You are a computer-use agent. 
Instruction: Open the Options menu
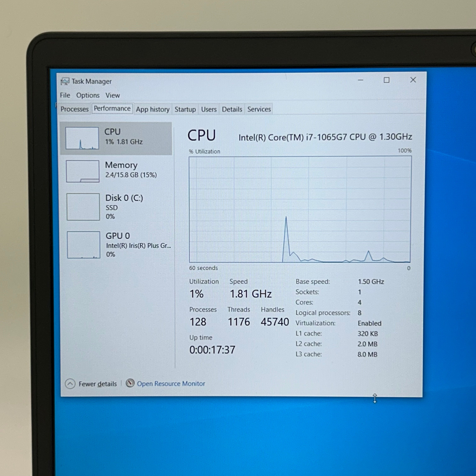[88, 95]
